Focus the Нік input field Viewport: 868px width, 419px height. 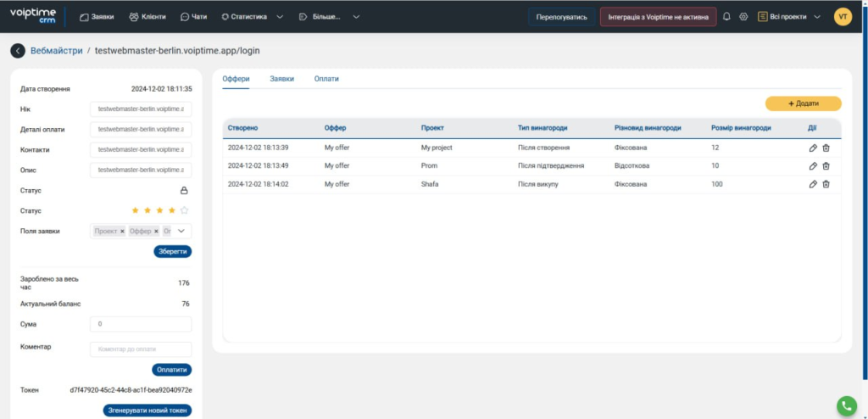[141, 109]
